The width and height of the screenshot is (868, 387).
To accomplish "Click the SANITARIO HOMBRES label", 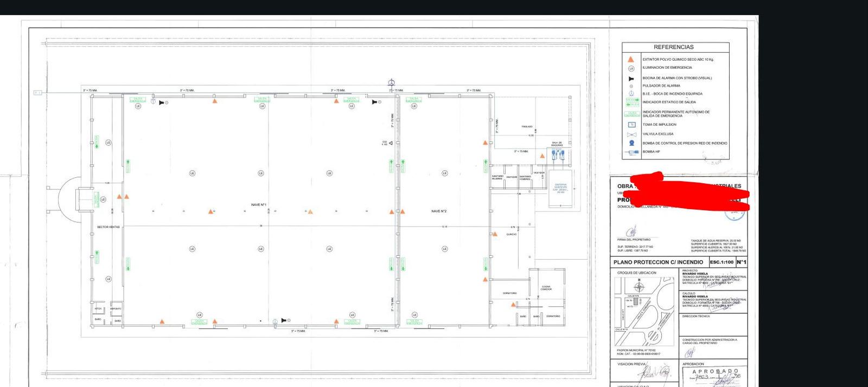I will (x=526, y=177).
